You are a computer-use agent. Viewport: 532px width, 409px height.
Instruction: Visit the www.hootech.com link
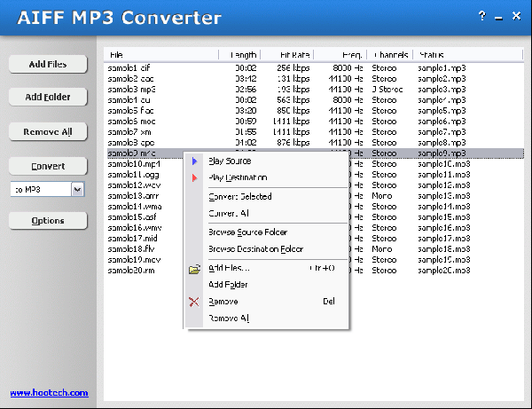click(x=49, y=393)
